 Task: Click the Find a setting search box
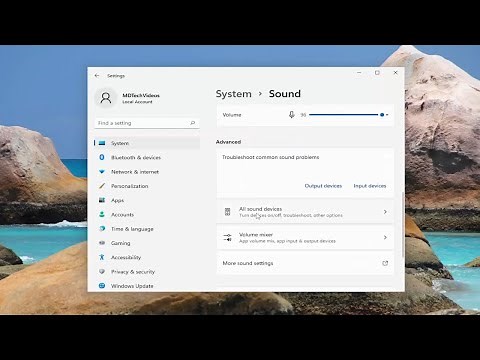coord(147,123)
